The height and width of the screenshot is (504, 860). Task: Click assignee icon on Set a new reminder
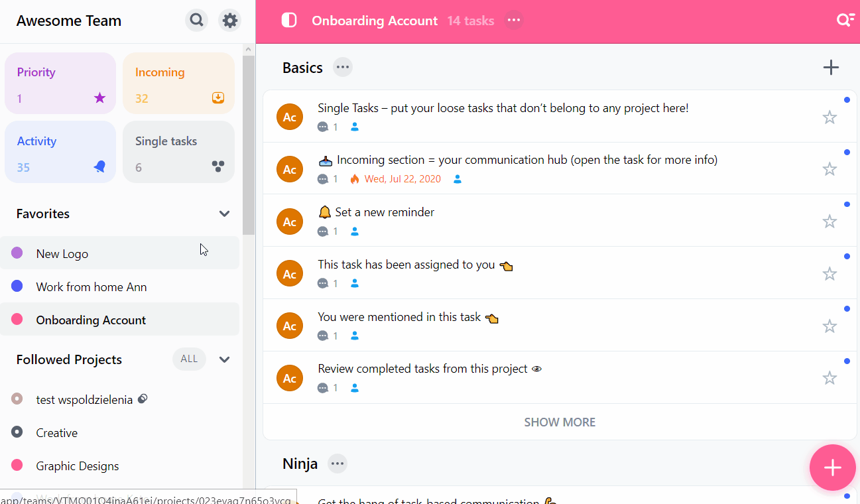tap(355, 231)
